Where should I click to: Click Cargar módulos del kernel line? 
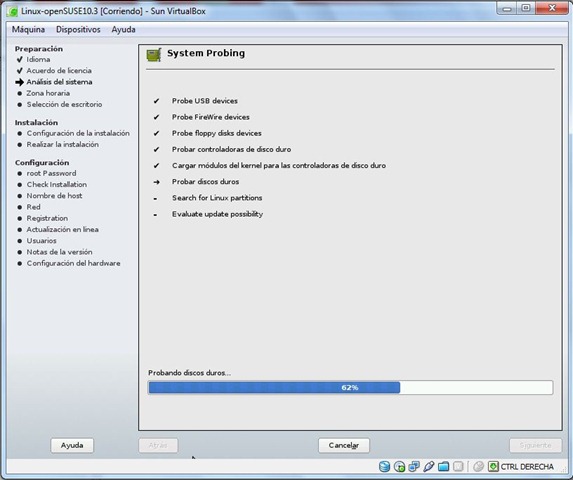[x=279, y=165]
